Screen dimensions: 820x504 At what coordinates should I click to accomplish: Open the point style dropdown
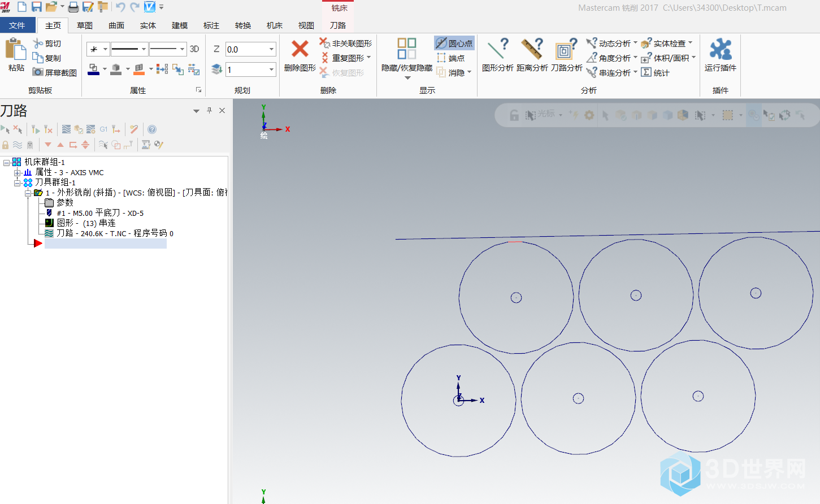pyautogui.click(x=105, y=49)
